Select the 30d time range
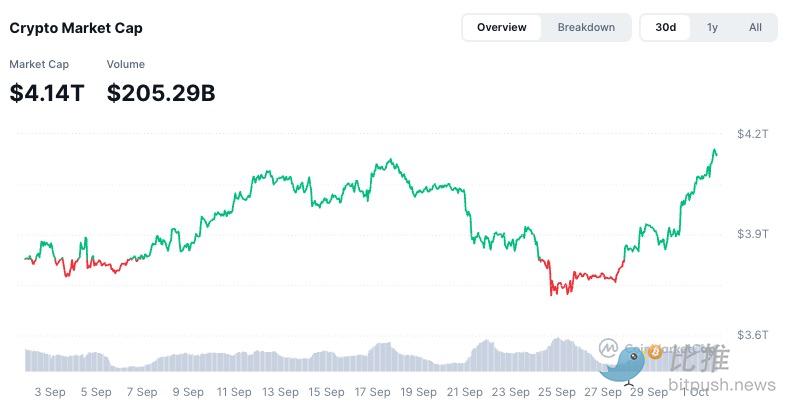This screenshot has width=796, height=412. 666,27
